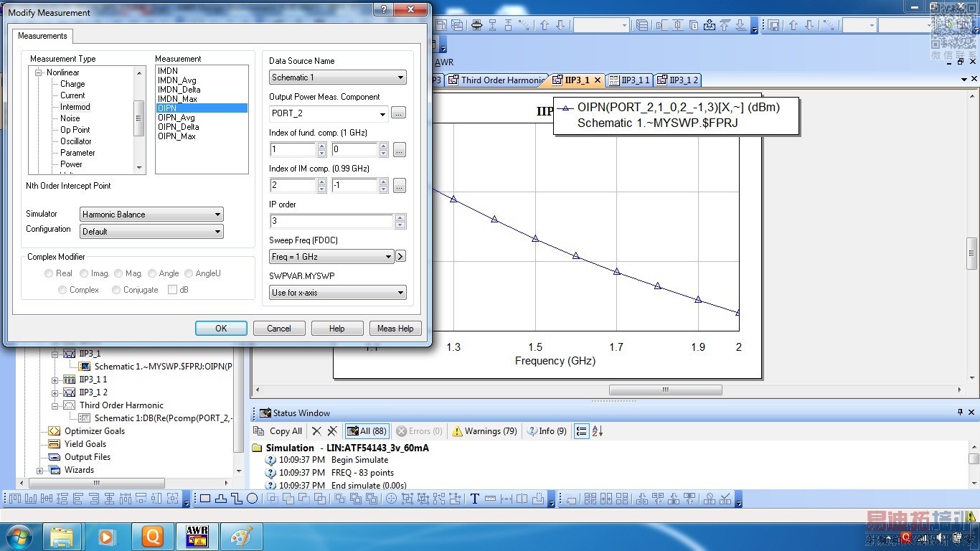Select the Text tool in drawing toolbar
Screen dimensions: 980x551
(x=474, y=499)
